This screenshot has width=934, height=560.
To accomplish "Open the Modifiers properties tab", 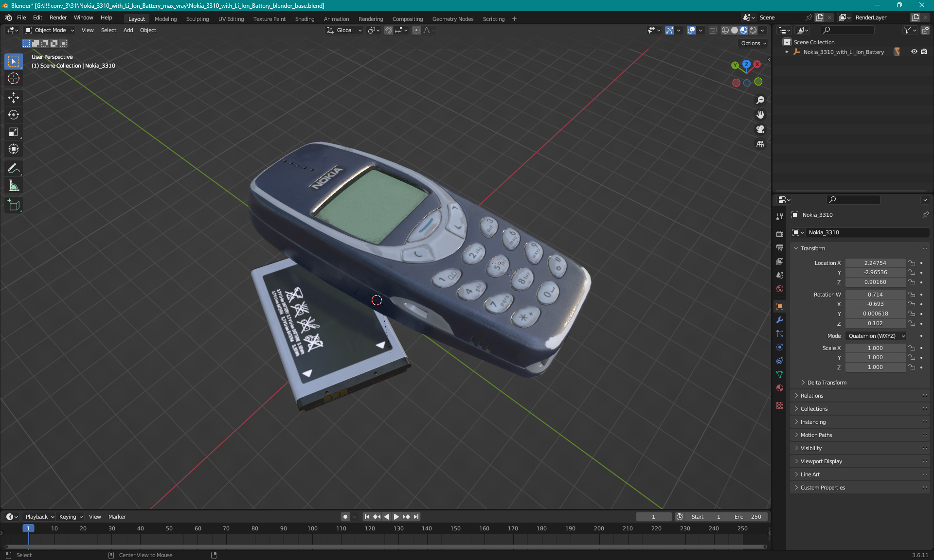I will point(780,320).
